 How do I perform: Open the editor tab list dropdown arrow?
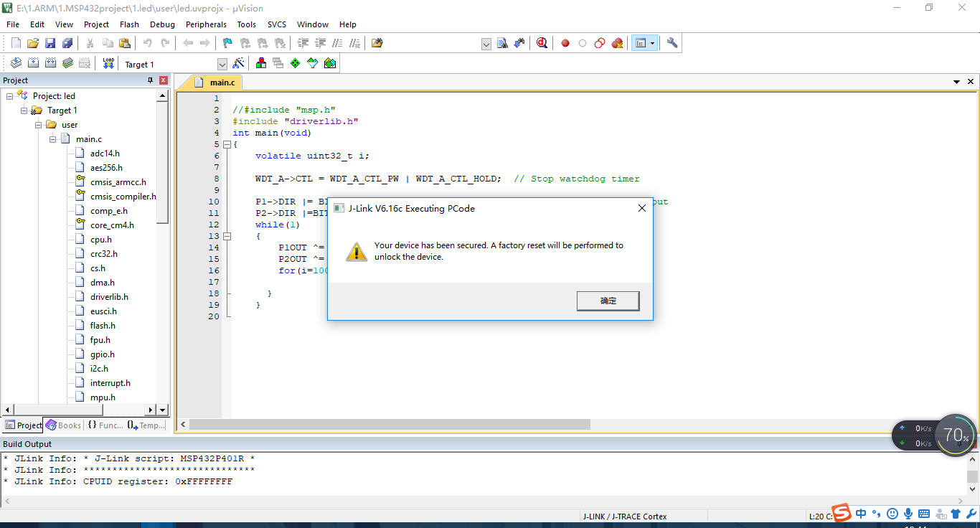click(957, 82)
